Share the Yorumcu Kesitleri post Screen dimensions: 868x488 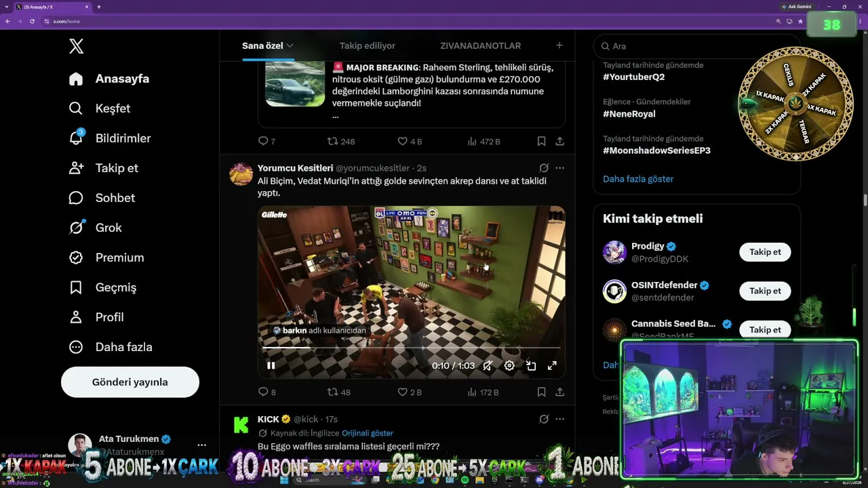(560, 392)
